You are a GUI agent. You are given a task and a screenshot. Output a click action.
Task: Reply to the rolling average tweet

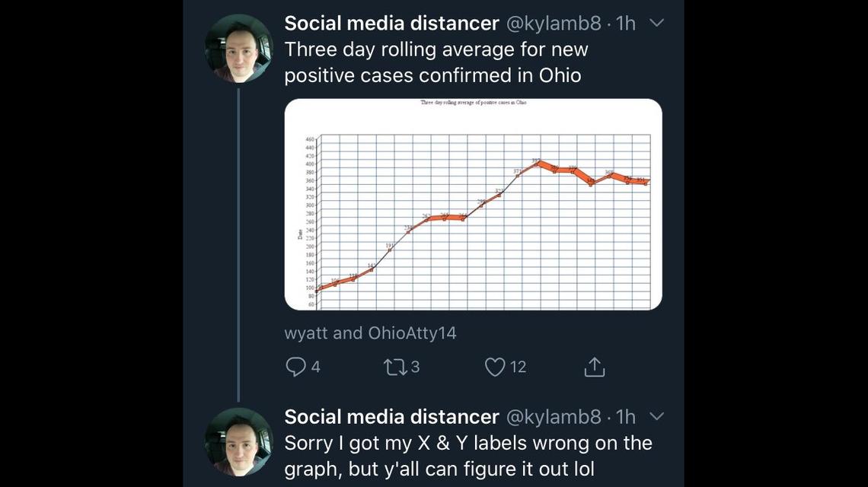click(297, 366)
